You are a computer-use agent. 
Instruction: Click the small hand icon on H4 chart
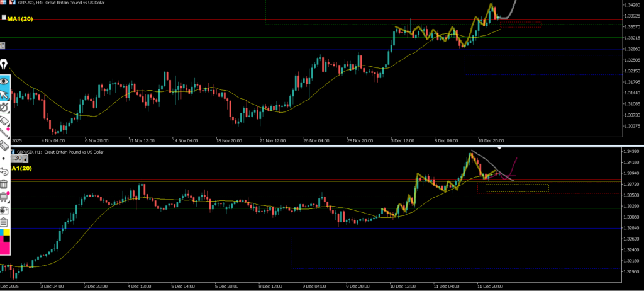click(3, 45)
